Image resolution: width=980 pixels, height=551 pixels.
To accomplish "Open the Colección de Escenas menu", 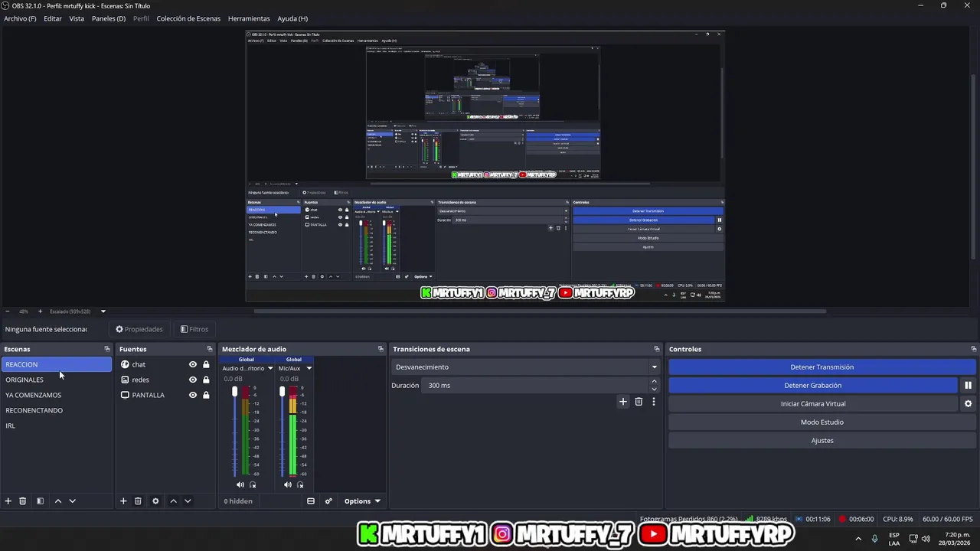I will coord(188,18).
